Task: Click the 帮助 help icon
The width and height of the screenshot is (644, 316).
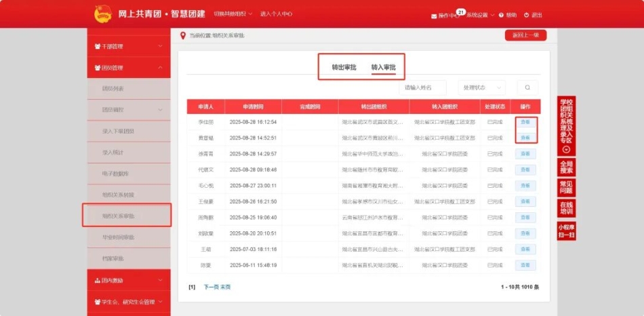Action: [502, 15]
